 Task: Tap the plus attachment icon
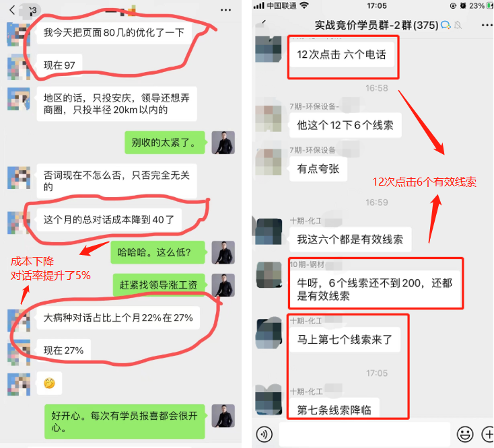(x=488, y=435)
